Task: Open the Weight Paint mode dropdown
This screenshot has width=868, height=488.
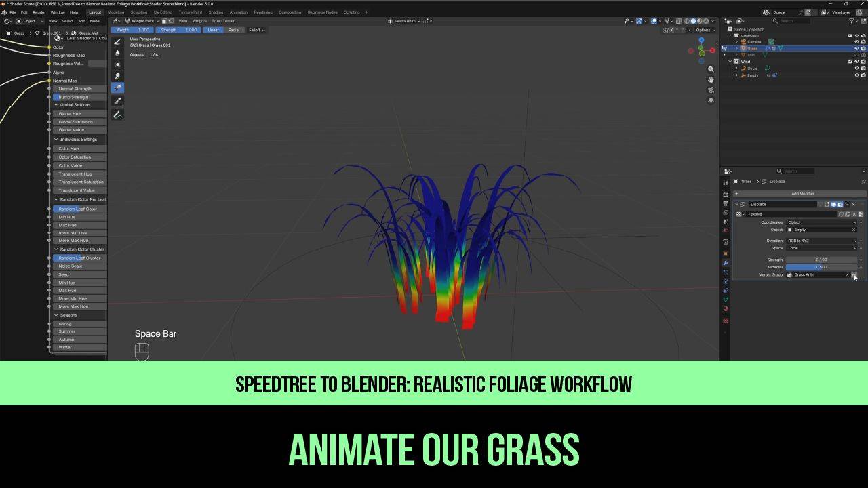Action: coord(140,21)
